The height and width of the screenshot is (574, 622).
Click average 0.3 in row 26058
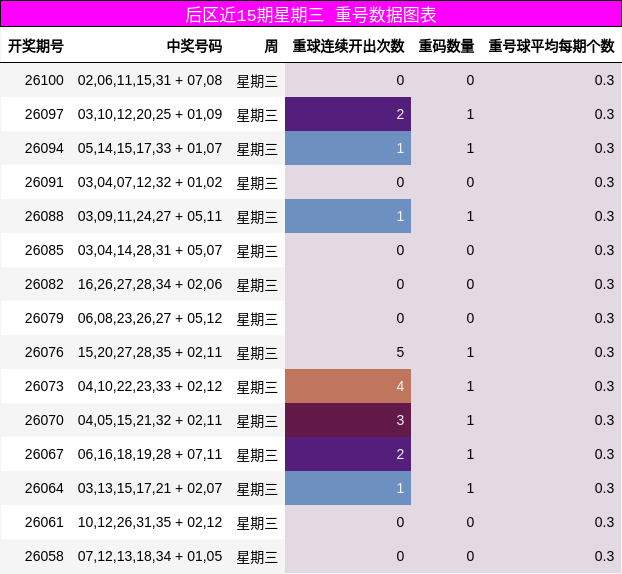(604, 556)
